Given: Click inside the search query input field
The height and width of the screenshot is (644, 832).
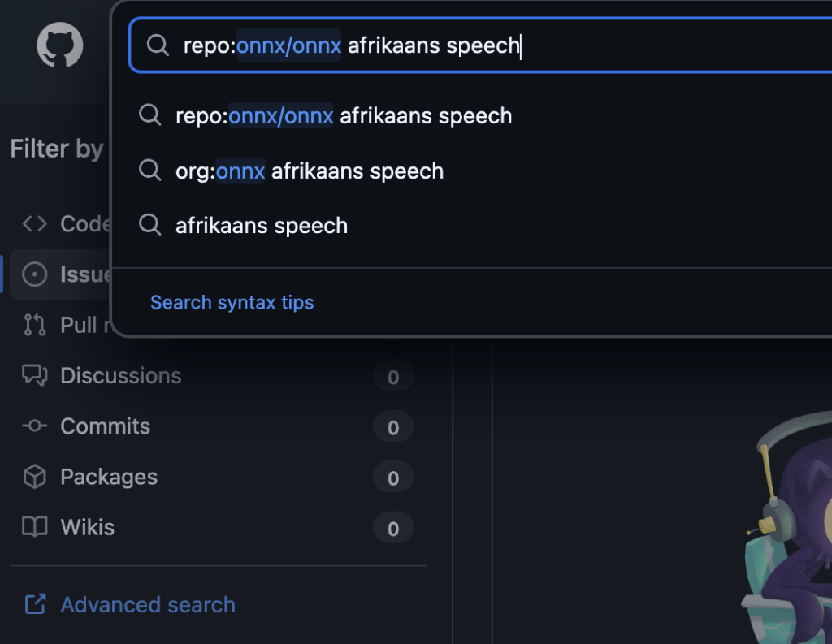Looking at the screenshot, I should (x=650, y=45).
